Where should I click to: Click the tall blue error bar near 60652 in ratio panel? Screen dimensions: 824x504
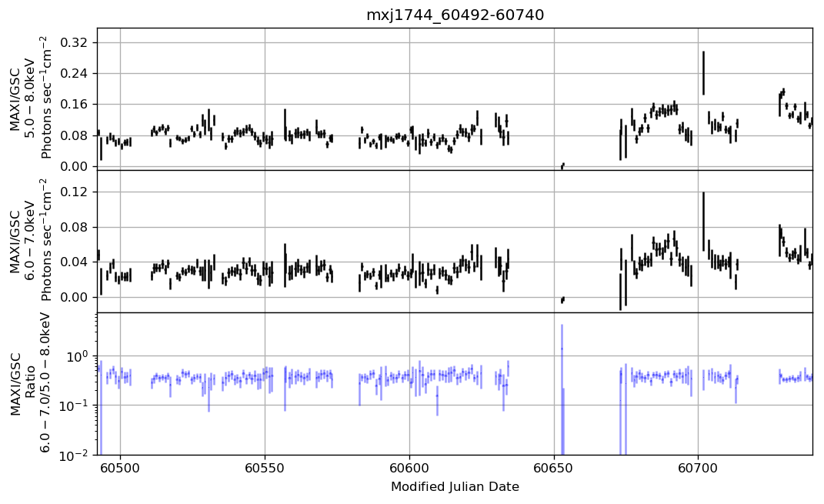[562, 389]
